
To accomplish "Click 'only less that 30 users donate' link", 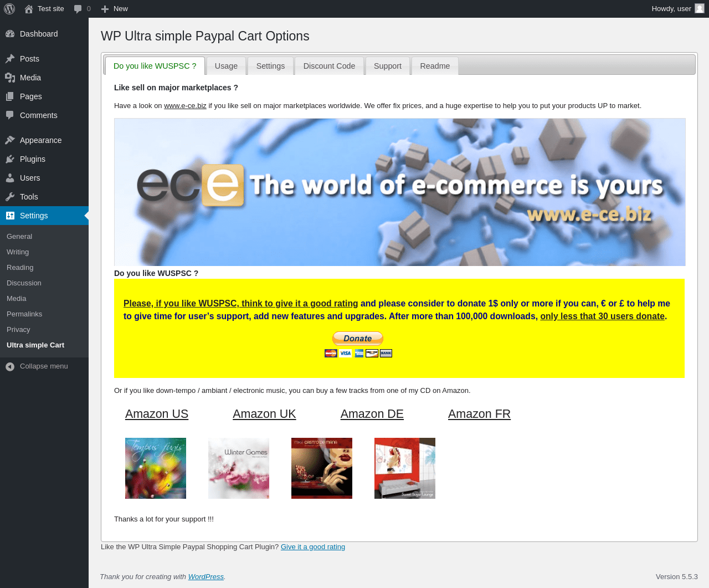I will (x=603, y=316).
